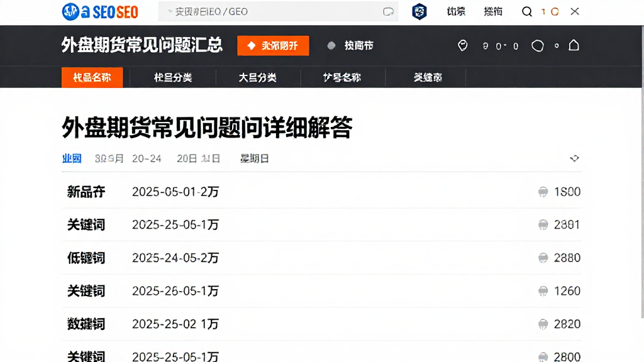Image resolution: width=644 pixels, height=362 pixels.
Task: Click the SEOSEO logo in the header
Action: [100, 11]
